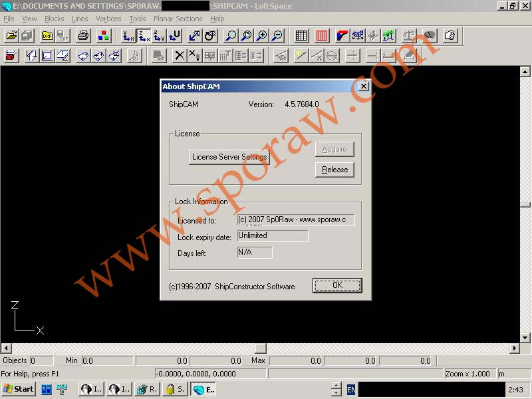
Task: Click the red vertical lines grid icon
Action: click(322, 36)
